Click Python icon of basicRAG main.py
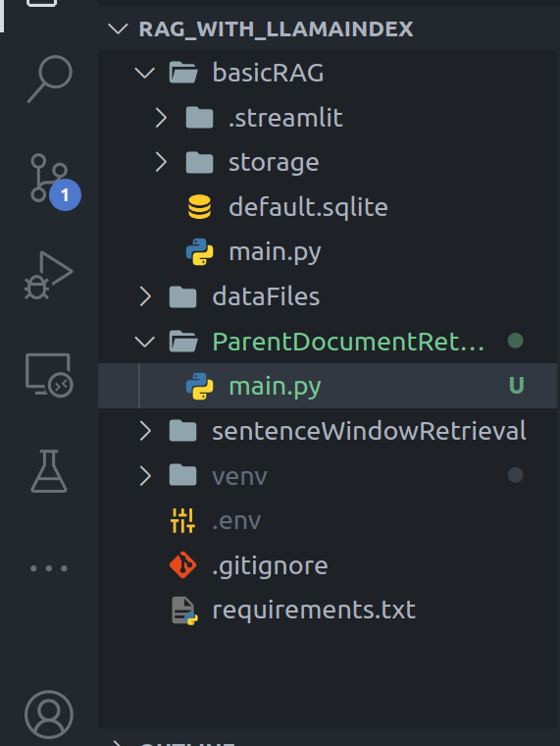The width and height of the screenshot is (560, 746). 199,251
